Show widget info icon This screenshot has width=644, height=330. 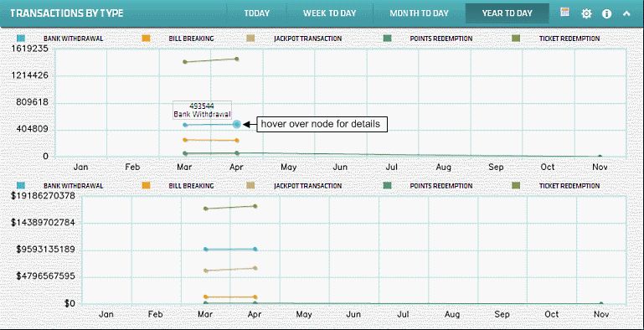pyautogui.click(x=606, y=13)
